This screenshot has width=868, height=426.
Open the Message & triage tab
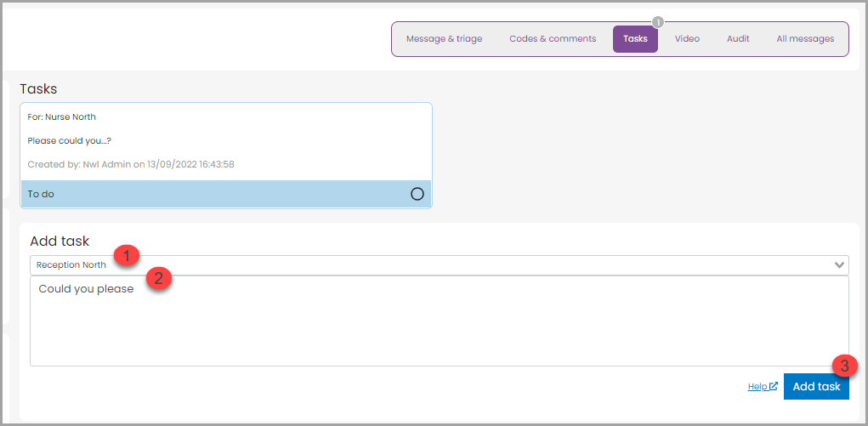pyautogui.click(x=444, y=39)
